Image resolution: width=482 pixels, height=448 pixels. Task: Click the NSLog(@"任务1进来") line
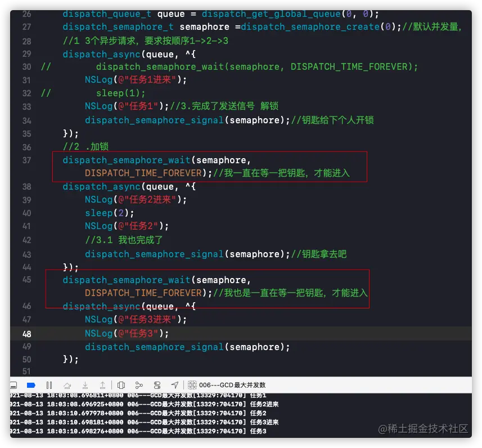[136, 80]
